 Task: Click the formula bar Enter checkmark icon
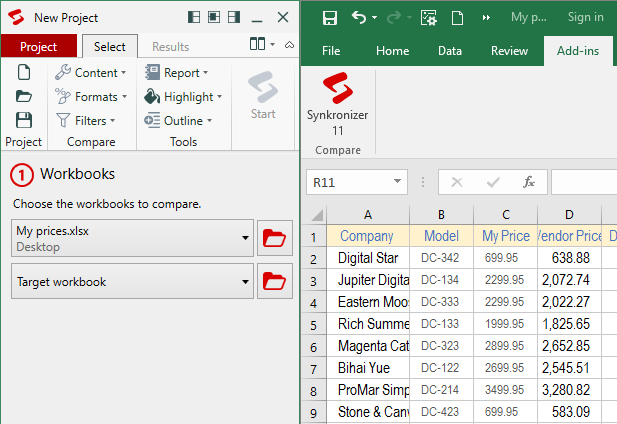[493, 182]
